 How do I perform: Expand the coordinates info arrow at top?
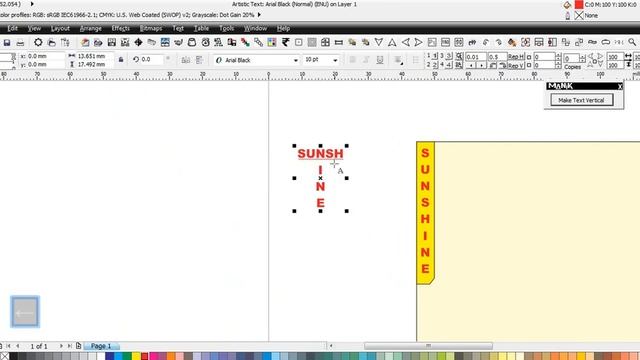point(32,4)
